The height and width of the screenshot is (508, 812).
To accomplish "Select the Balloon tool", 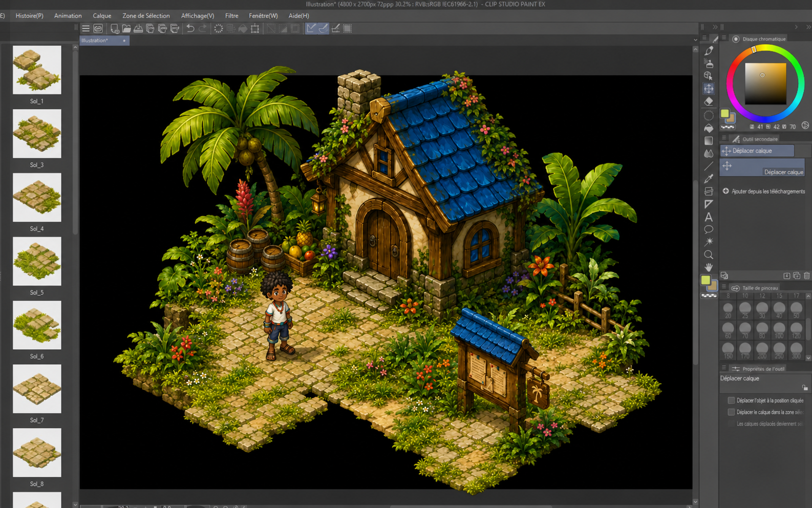I will pyautogui.click(x=709, y=229).
